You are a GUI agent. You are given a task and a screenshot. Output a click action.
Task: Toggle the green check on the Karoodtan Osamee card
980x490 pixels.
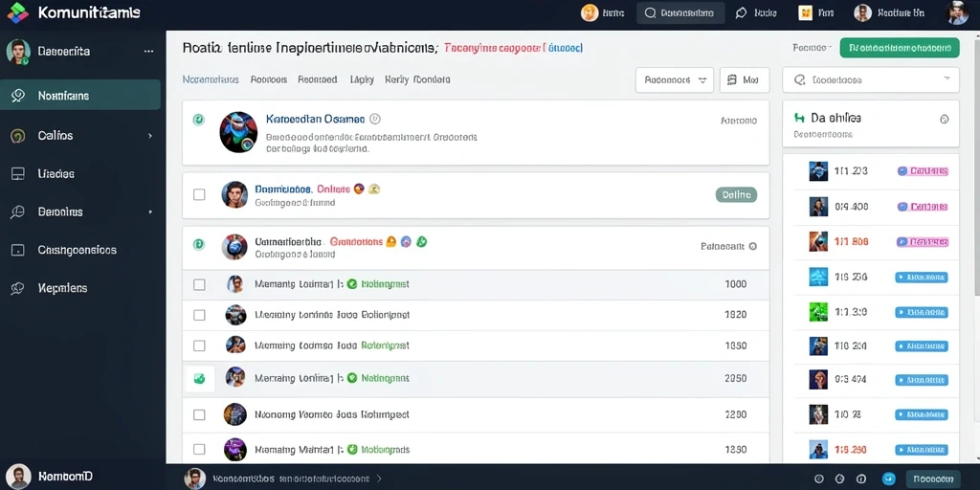pos(198,120)
